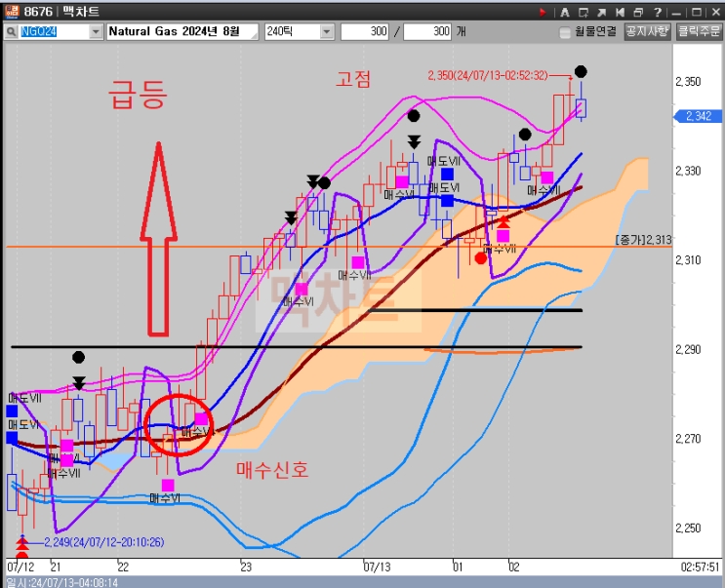The width and height of the screenshot is (725, 588).
Task: Click the diagonal arrow pop-out icon
Action: [x=601, y=12]
